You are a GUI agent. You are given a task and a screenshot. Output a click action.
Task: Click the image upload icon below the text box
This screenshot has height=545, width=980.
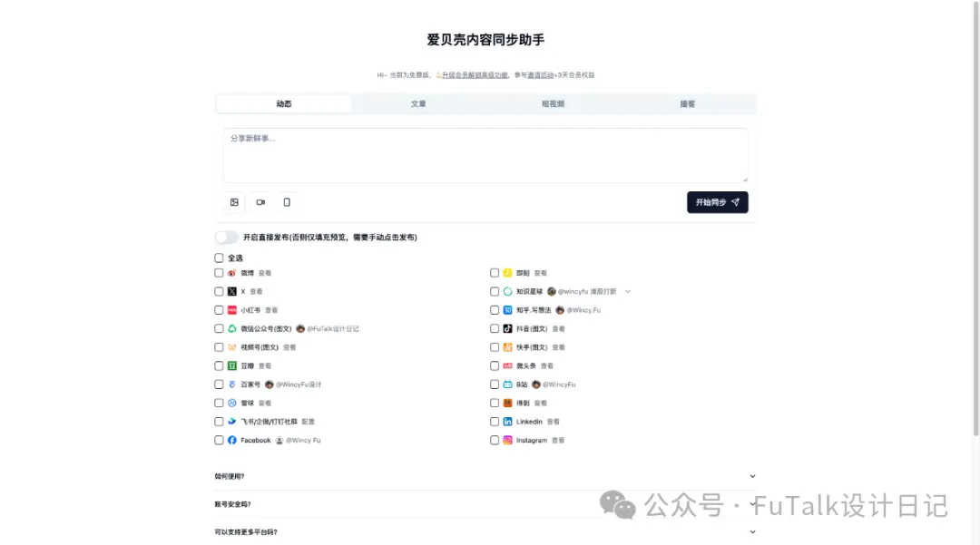(234, 202)
